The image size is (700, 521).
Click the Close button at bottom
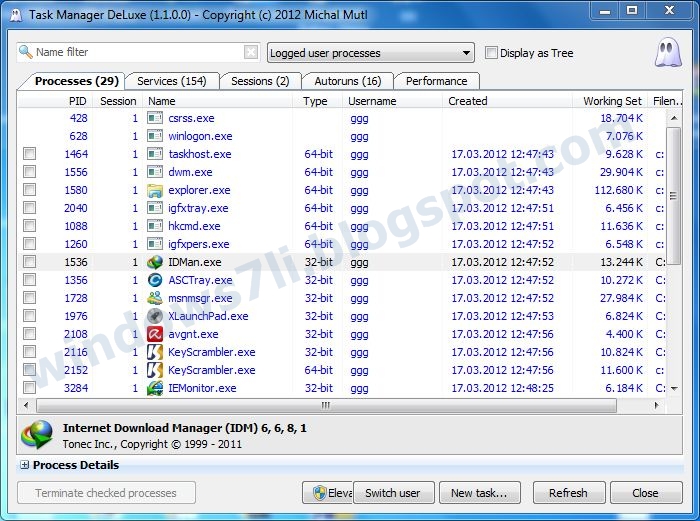click(646, 493)
